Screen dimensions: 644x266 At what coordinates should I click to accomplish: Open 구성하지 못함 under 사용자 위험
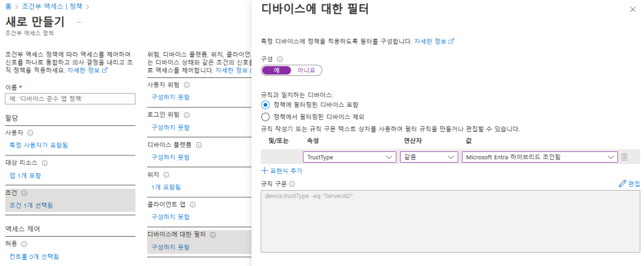pyautogui.click(x=171, y=97)
